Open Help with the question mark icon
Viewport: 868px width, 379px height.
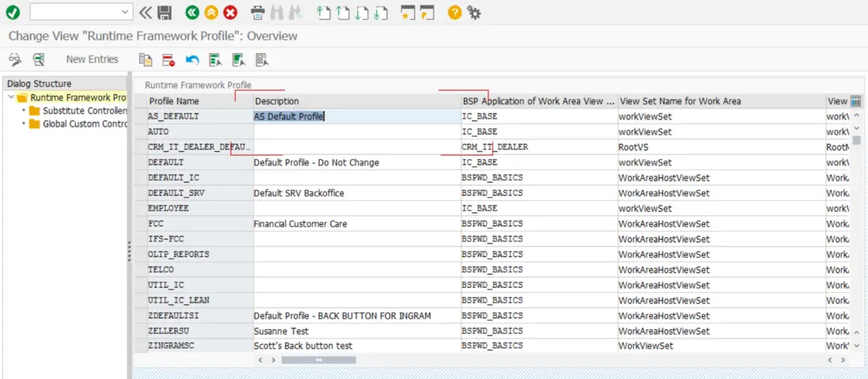pyautogui.click(x=454, y=12)
